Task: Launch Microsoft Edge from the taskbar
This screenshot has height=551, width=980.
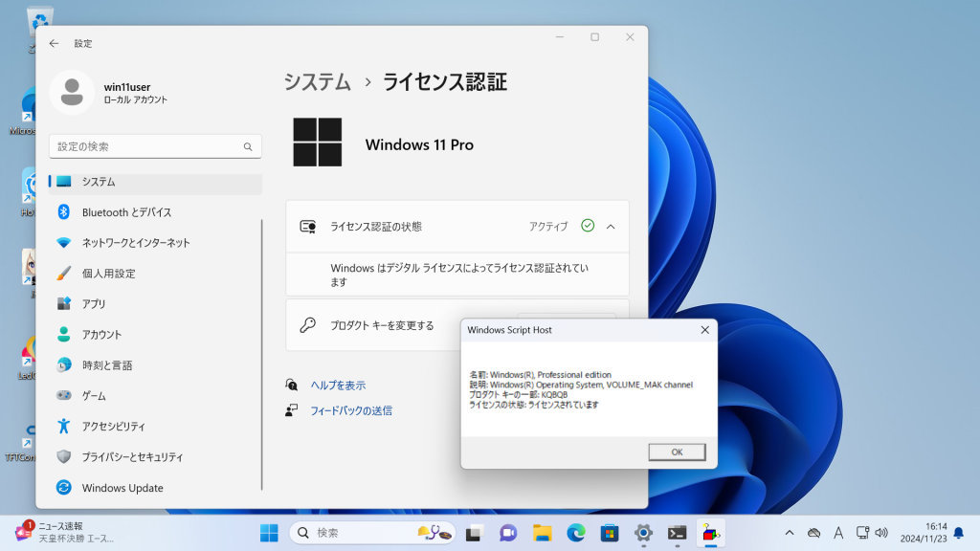Action: (x=575, y=533)
